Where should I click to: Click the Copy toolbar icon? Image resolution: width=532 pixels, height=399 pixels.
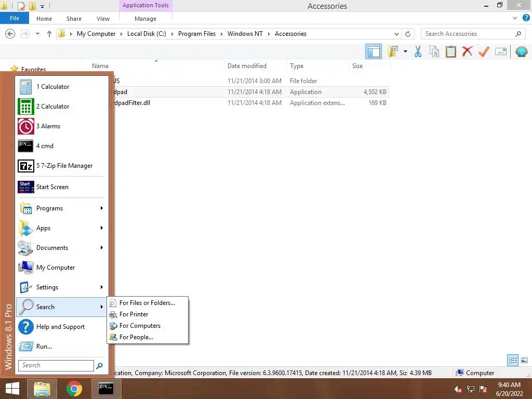click(434, 51)
